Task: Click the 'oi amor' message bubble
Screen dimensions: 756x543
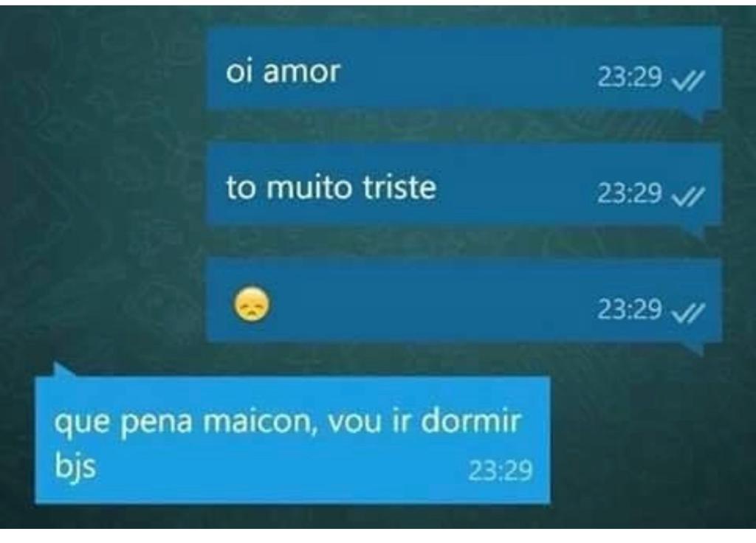Action: coord(464,68)
